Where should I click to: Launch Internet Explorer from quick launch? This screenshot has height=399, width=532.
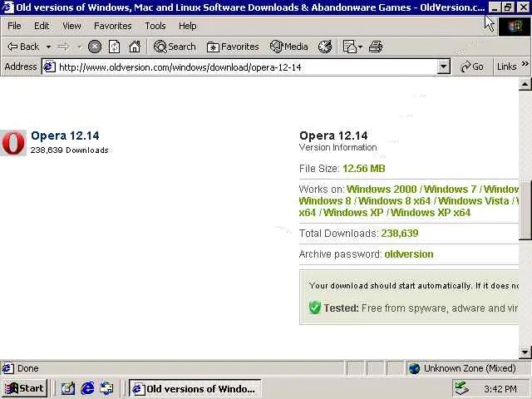pos(87,388)
